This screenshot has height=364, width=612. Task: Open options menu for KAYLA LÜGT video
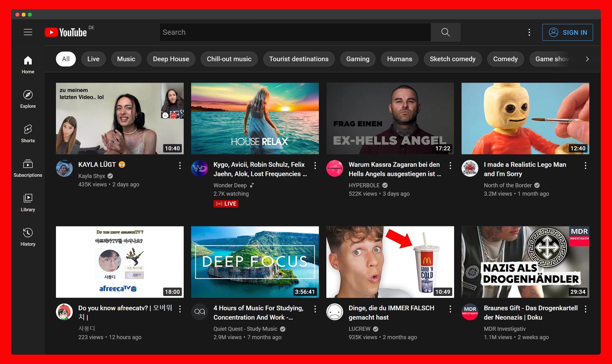(x=180, y=166)
